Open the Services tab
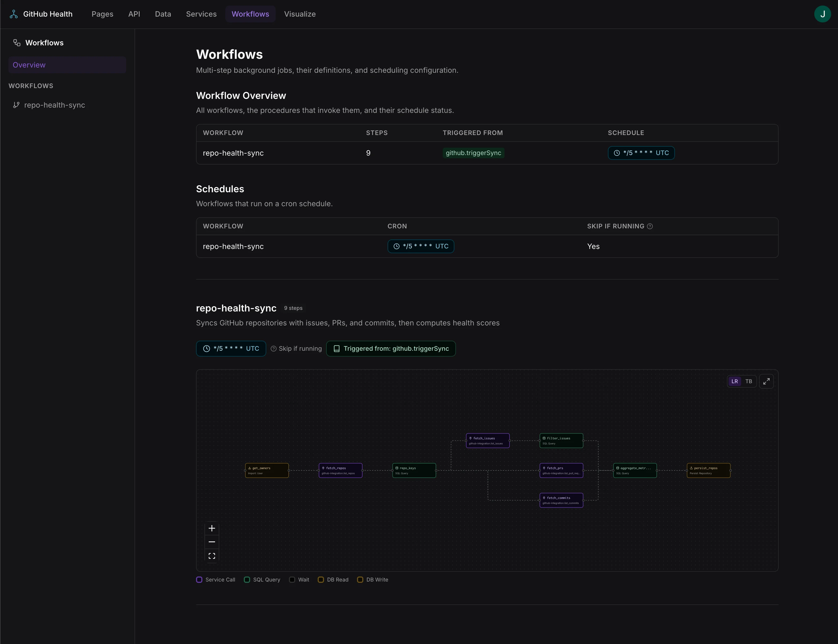Screen dimensions: 838x644 [x=201, y=14]
